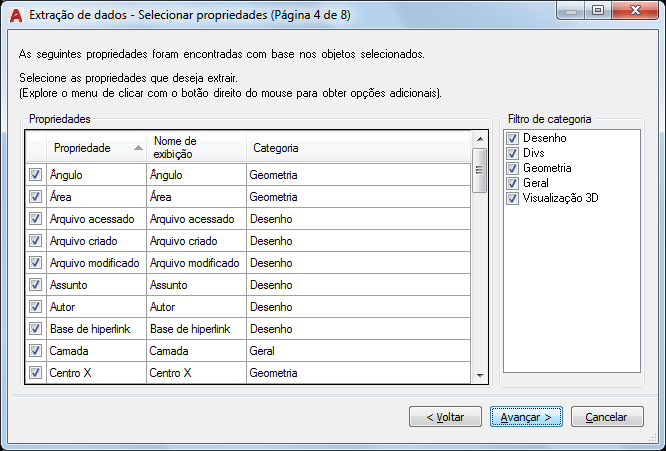The width and height of the screenshot is (666, 451).
Task: Disable the Camada property checkbox
Action: click(x=35, y=351)
